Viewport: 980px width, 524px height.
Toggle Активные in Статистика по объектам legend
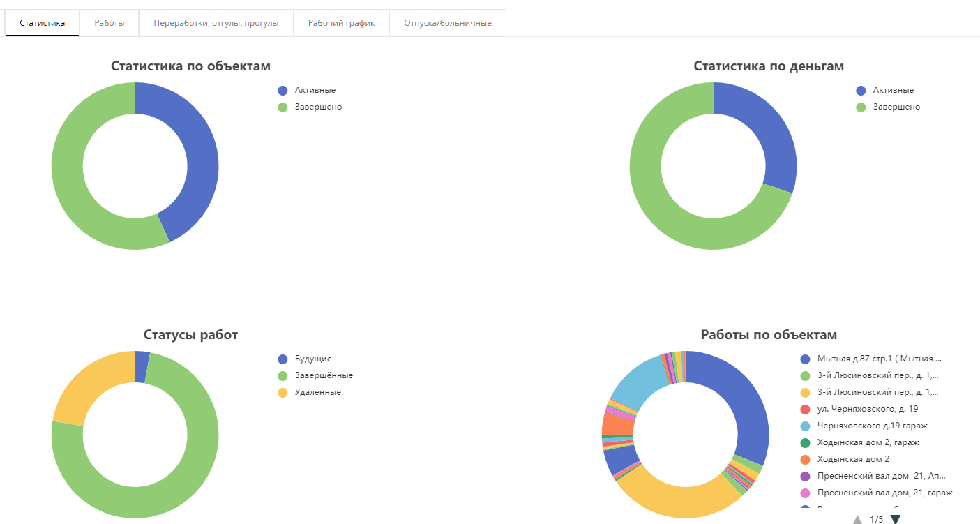pyautogui.click(x=315, y=90)
